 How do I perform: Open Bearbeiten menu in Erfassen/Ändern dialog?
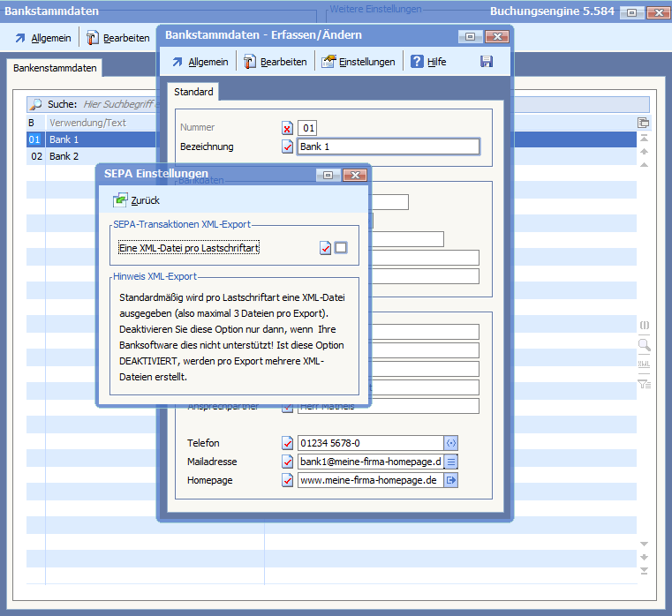pyautogui.click(x=276, y=62)
